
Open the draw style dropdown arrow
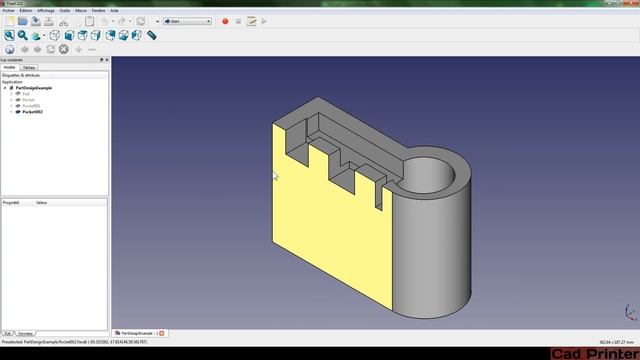point(44,36)
